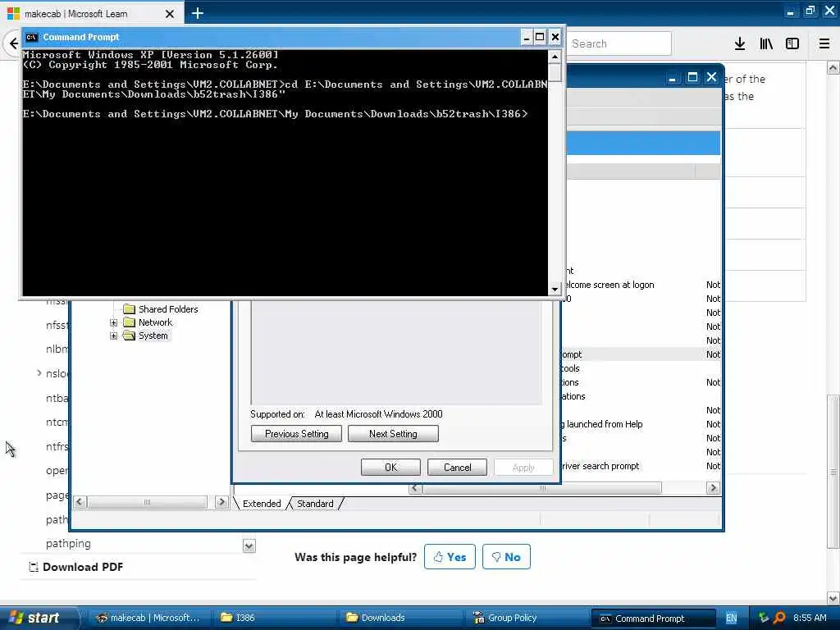Click the network tray icon
840x630 pixels.
(x=764, y=618)
